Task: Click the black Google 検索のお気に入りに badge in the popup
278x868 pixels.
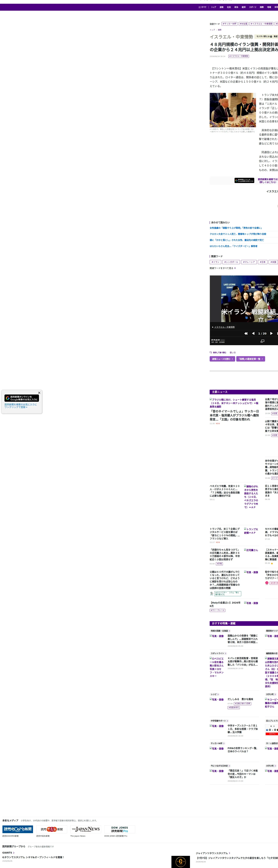Action: click(x=22, y=398)
